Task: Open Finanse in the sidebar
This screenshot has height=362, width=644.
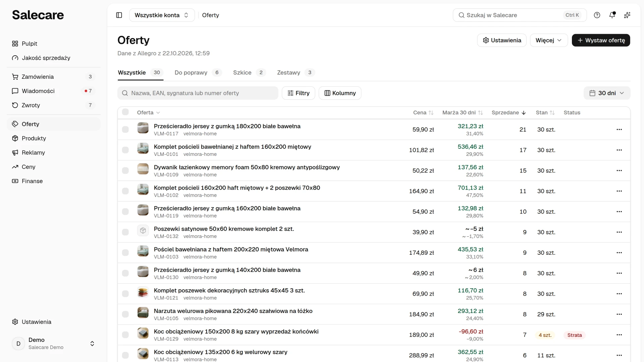Action: pyautogui.click(x=54, y=181)
